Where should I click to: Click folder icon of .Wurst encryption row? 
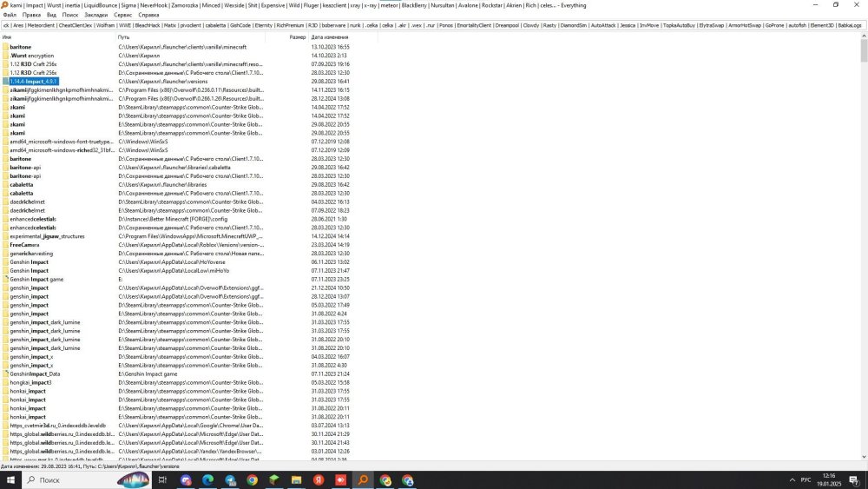[x=5, y=56]
